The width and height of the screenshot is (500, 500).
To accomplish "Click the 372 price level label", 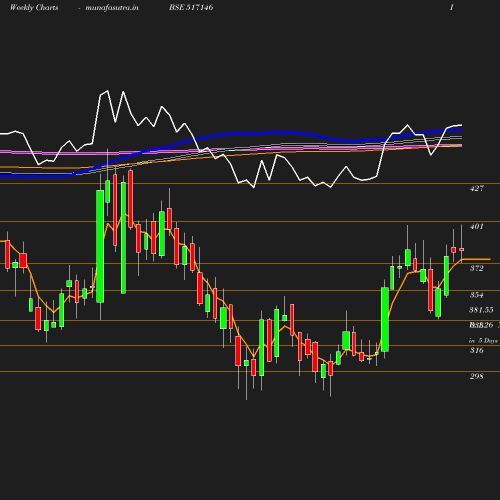I will 477,268.
